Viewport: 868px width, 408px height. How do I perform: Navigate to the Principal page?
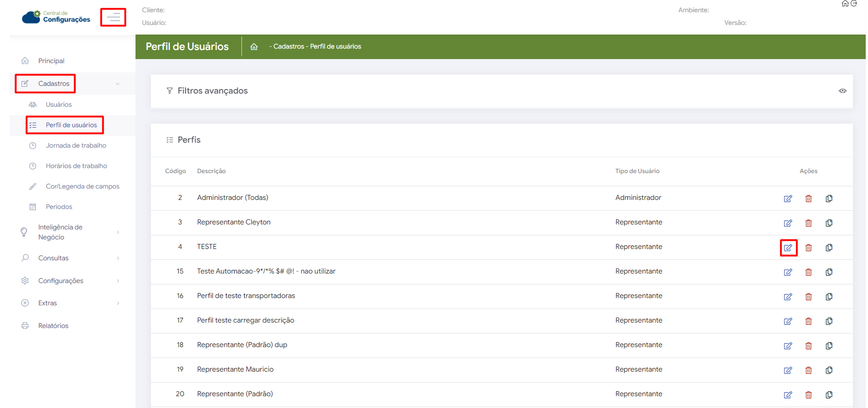(x=51, y=61)
